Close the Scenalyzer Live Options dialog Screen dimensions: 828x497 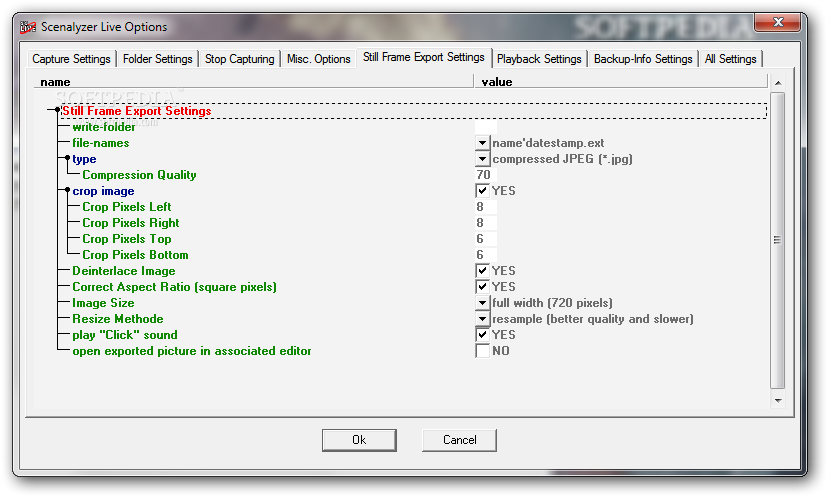pos(778,22)
